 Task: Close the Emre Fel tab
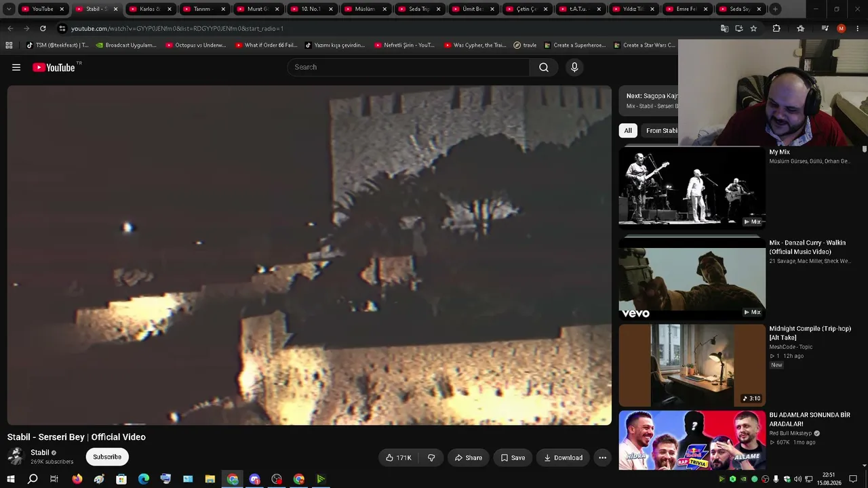[705, 9]
